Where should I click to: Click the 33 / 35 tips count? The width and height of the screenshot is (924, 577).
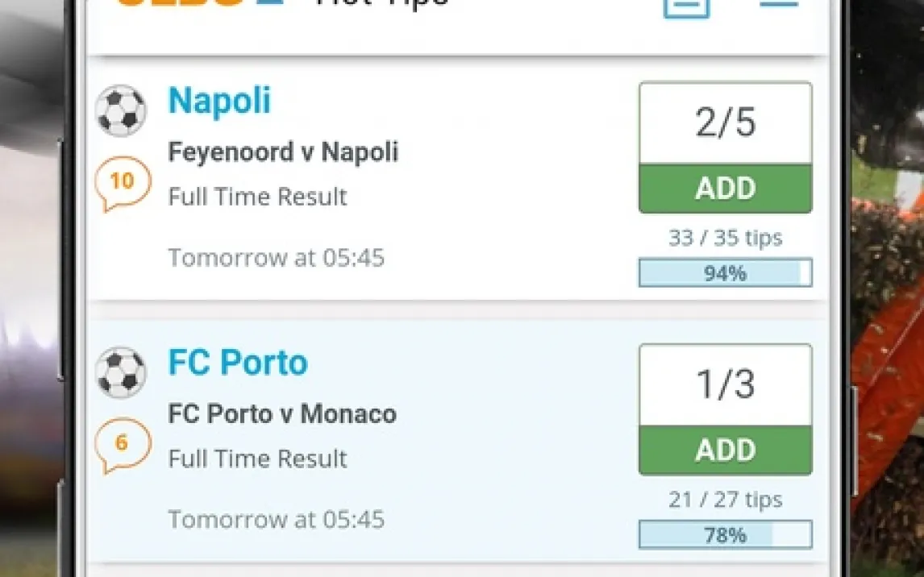pos(725,238)
